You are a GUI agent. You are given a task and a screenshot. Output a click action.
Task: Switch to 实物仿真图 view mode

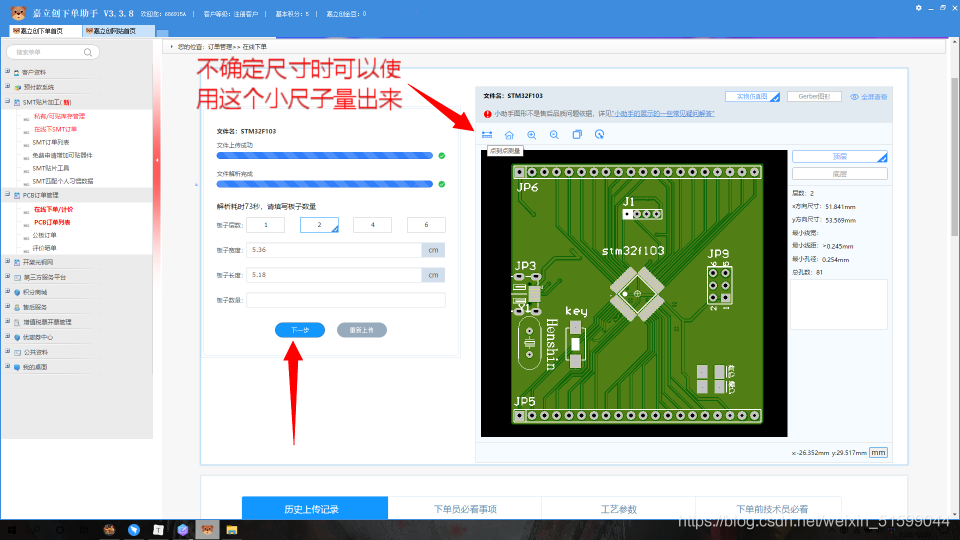point(752,97)
